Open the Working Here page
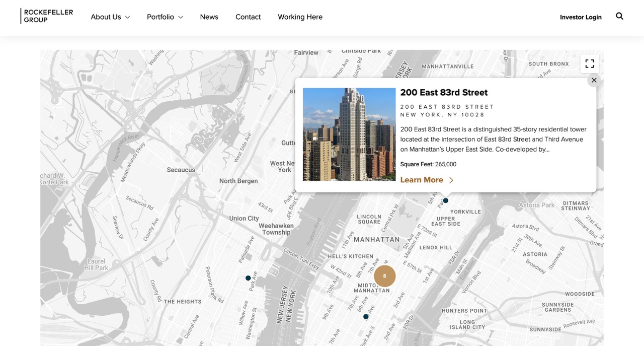Viewport: 644px width, 346px height. coord(300,17)
